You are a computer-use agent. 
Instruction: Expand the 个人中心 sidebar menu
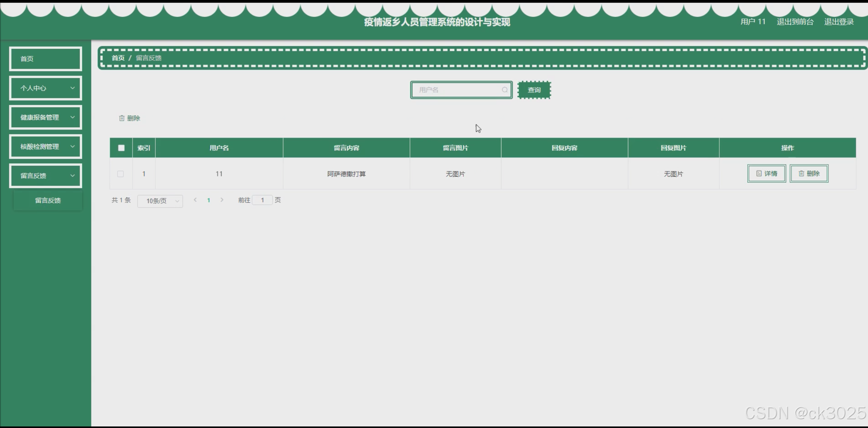(45, 88)
